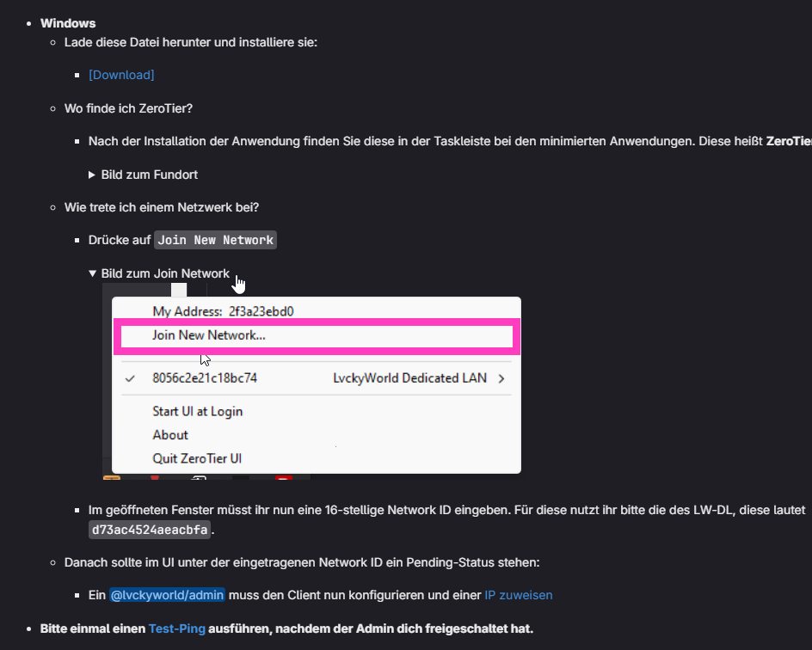
Task: Toggle 'Start UI at Login' option
Action: (197, 412)
